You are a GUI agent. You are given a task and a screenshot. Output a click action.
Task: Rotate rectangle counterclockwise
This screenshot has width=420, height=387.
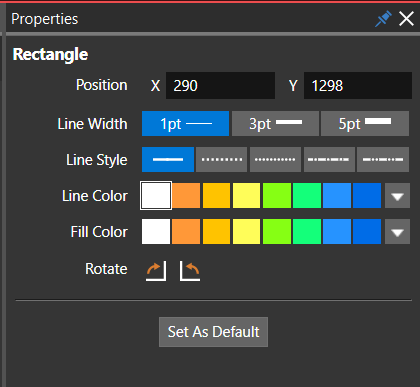point(190,271)
